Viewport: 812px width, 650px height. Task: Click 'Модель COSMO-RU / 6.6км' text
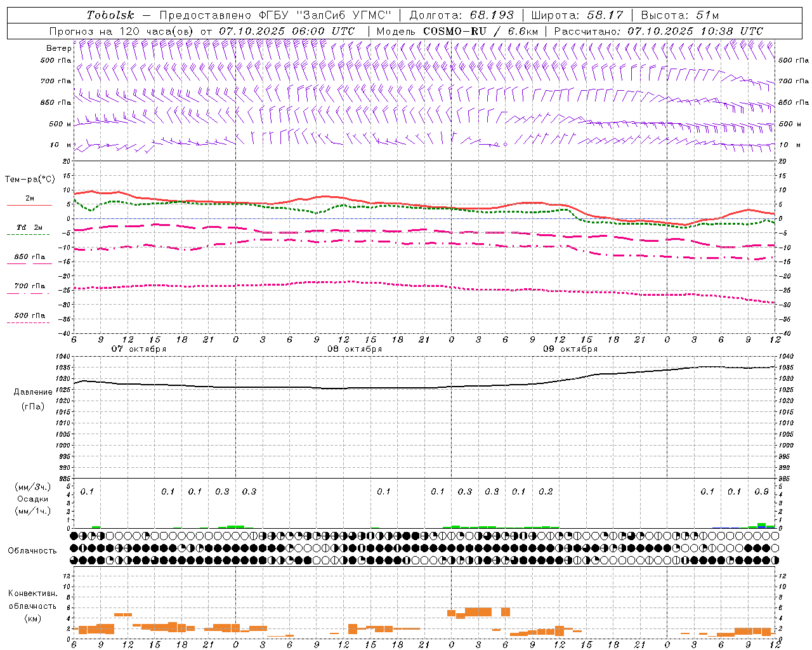[x=457, y=31]
